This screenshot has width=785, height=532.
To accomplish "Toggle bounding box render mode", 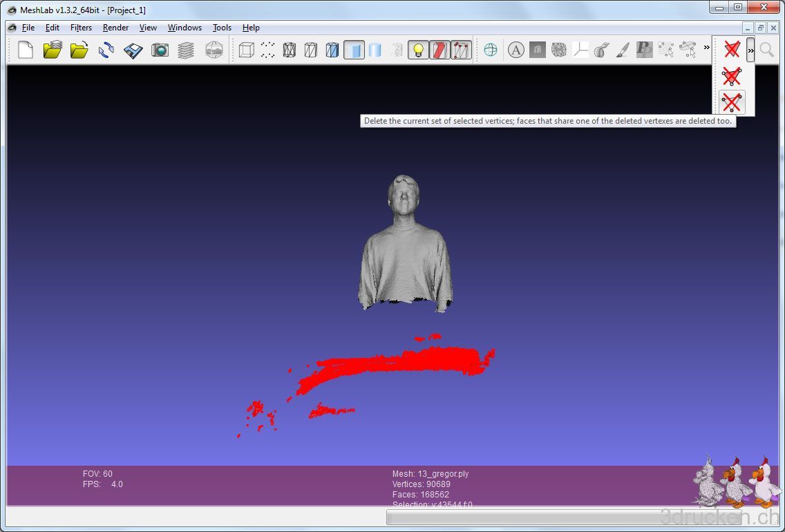I will (246, 50).
